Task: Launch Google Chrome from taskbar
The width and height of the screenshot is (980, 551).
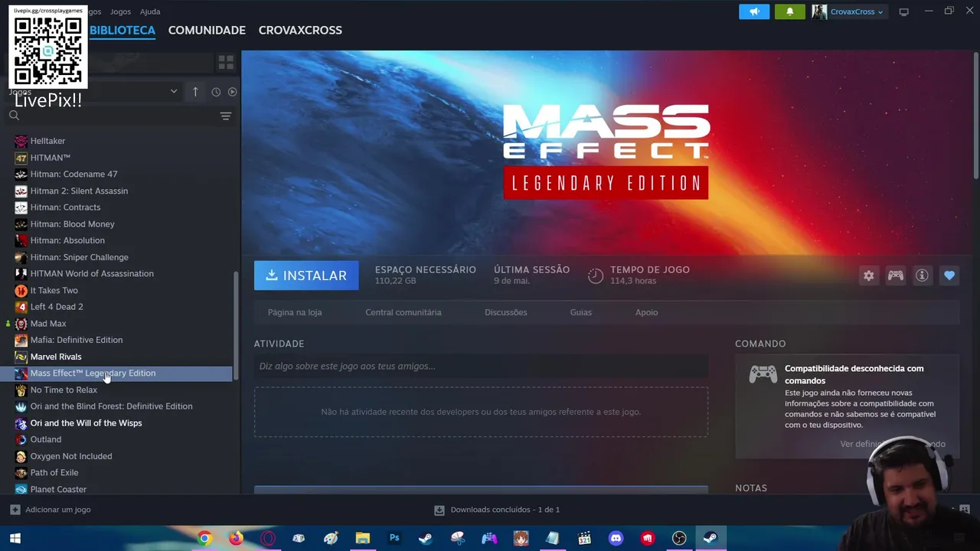Action: 204,539
